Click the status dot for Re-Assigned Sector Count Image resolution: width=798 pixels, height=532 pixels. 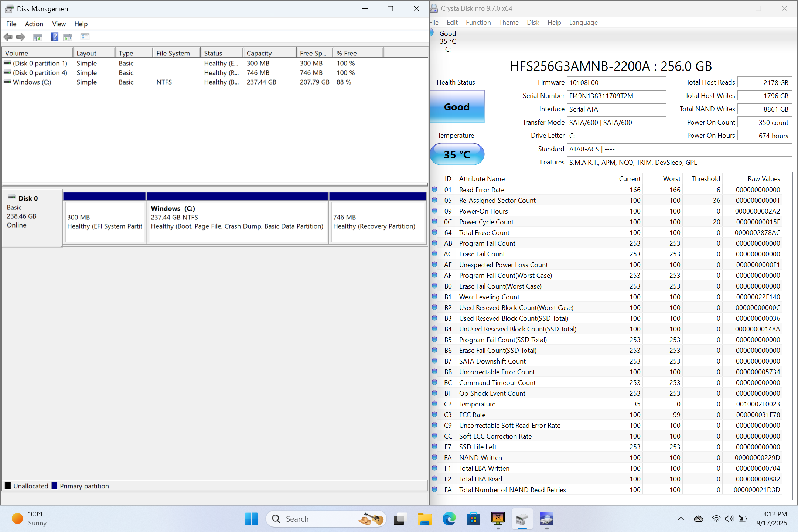[x=435, y=200]
